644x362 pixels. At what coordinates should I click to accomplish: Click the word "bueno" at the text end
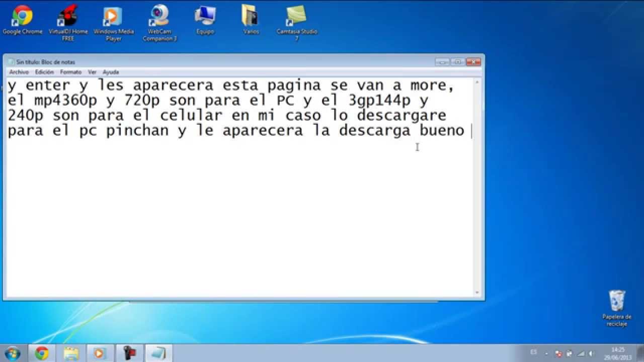pos(442,131)
